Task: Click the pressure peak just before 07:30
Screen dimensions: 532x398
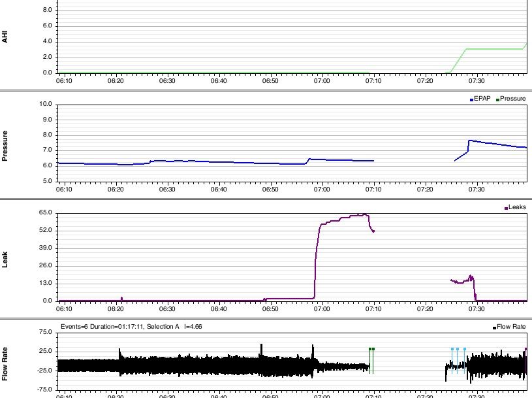Action: coord(469,141)
